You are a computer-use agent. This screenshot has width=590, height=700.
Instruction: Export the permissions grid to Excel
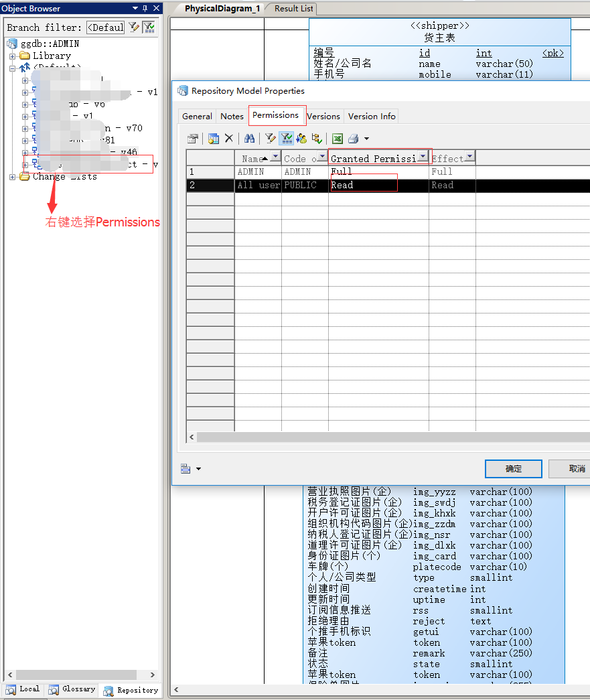(337, 139)
